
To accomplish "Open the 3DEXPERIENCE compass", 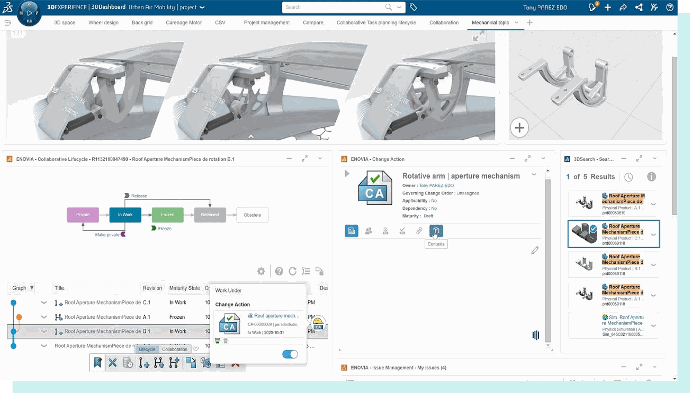I will tap(29, 13).
